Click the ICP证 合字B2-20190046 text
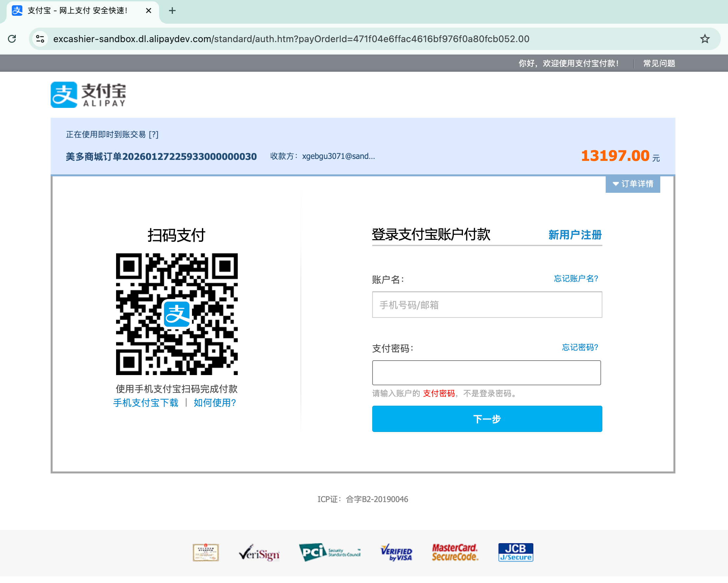 (363, 499)
